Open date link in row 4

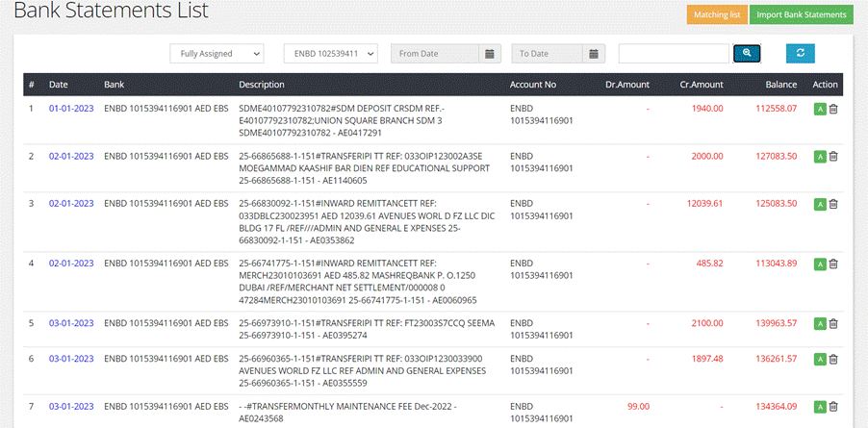pos(71,264)
